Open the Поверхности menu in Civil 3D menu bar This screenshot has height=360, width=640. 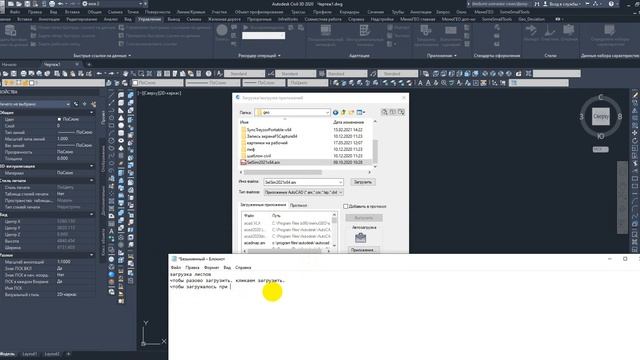(x=158, y=12)
